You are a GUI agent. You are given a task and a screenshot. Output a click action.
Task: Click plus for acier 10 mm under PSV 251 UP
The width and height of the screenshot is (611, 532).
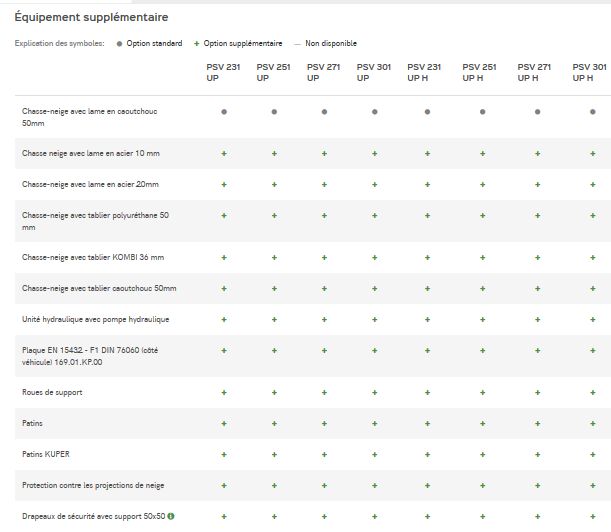coord(273,153)
